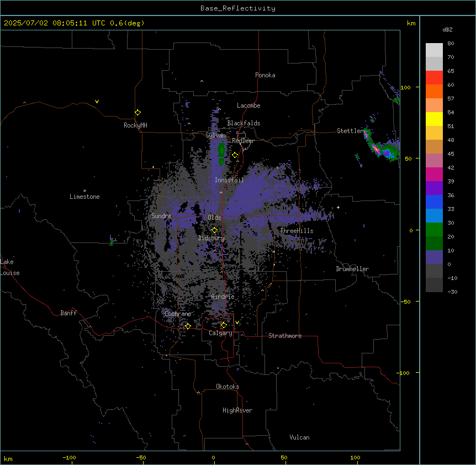Image resolution: width=476 pixels, height=465 pixels.
Task: Click the yellow diamond marker near RockyMH
Action: [137, 113]
